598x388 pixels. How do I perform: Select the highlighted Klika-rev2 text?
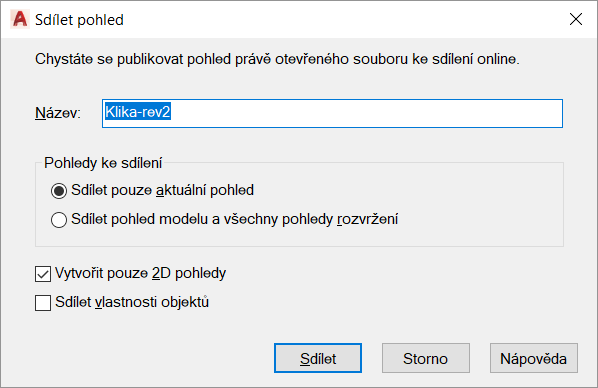pos(138,112)
